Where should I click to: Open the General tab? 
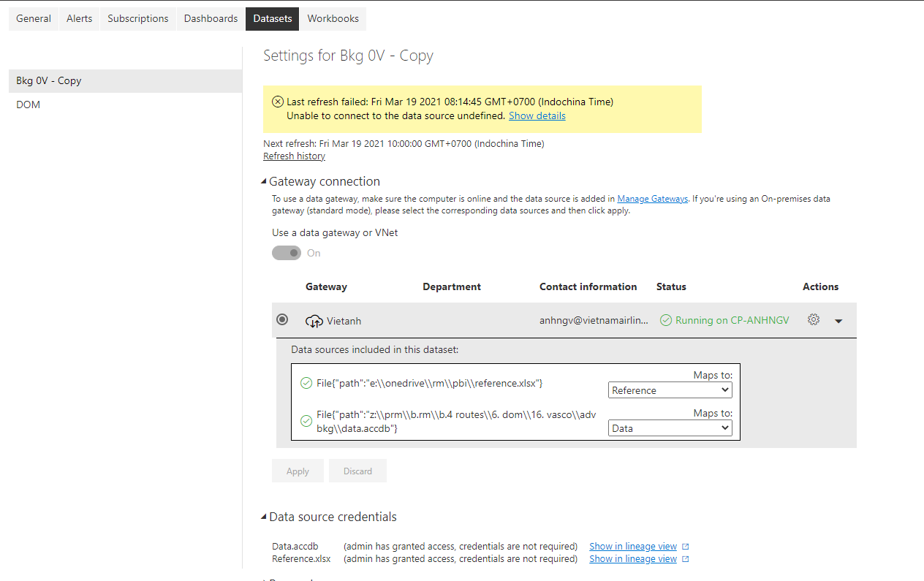pyautogui.click(x=34, y=18)
